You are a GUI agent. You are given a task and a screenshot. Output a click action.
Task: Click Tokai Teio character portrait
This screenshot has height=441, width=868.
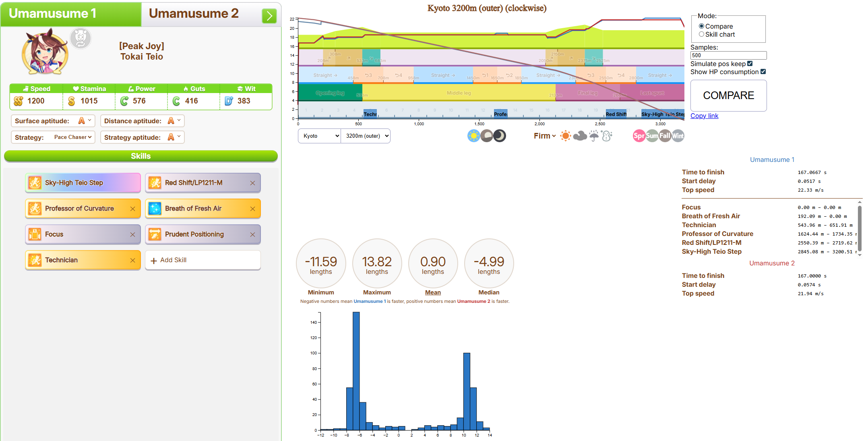pos(45,52)
